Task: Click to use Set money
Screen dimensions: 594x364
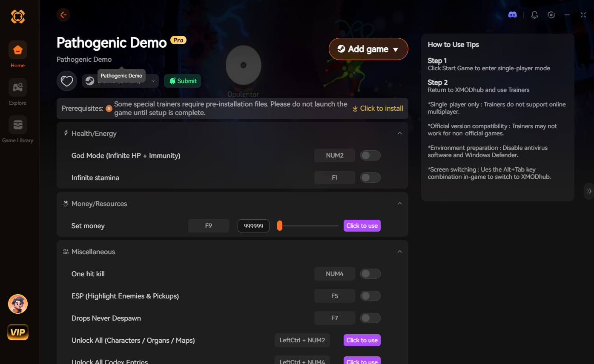Action: tap(362, 226)
